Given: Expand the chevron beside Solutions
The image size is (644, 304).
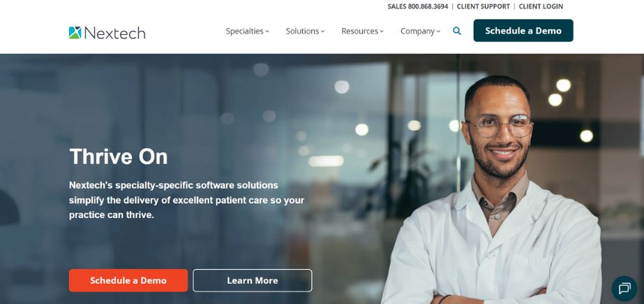Looking at the screenshot, I should coord(323,31).
